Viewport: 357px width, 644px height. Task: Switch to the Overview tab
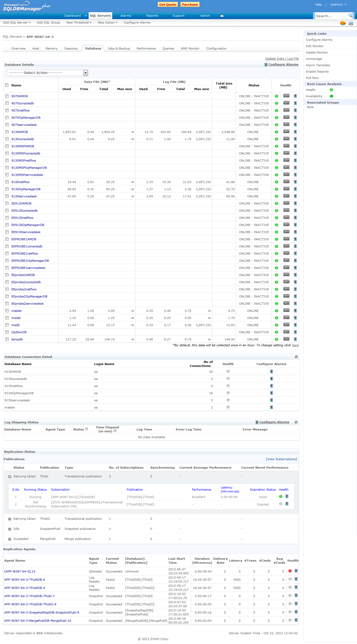pyautogui.click(x=19, y=48)
